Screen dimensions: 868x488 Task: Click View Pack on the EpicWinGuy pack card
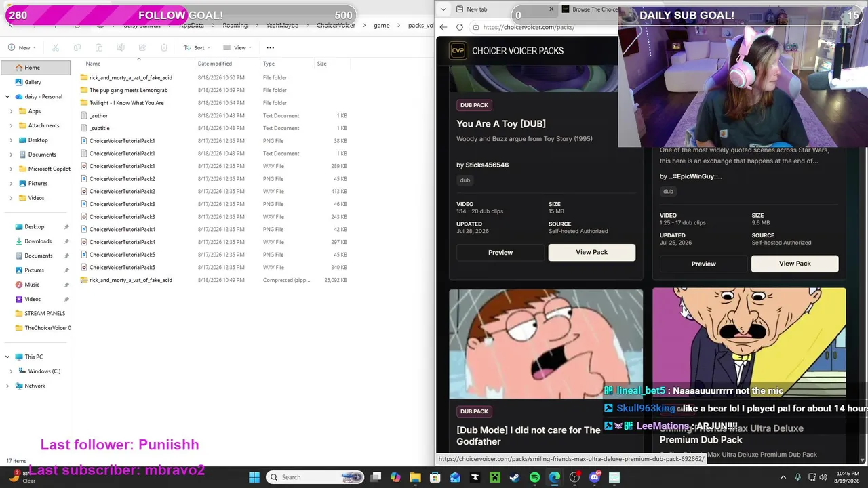795,264
